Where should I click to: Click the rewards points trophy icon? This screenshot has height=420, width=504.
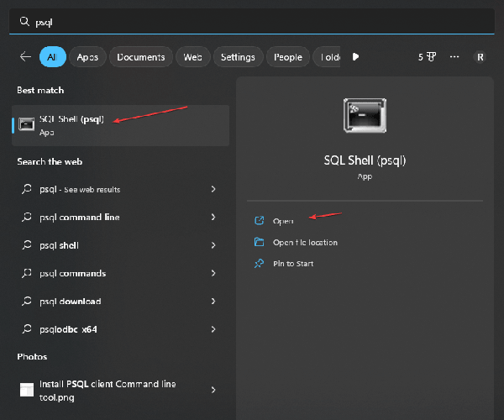[432, 57]
